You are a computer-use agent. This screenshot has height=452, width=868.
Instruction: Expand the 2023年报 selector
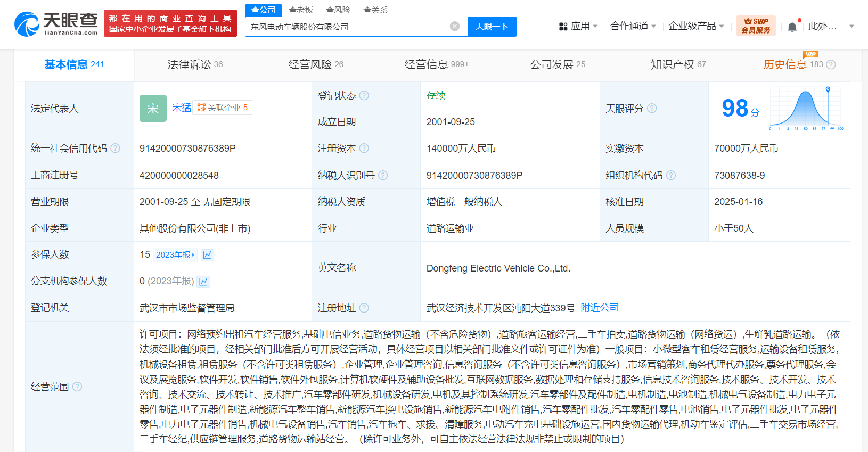175,255
